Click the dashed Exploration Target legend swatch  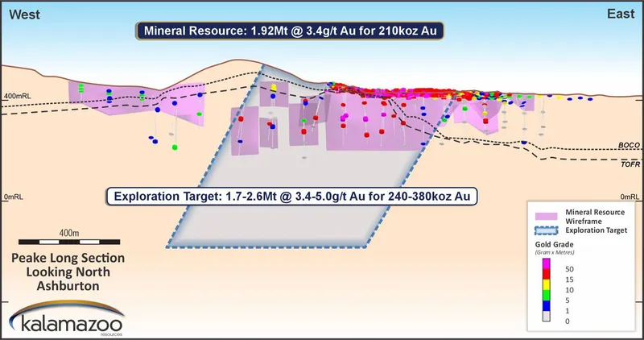click(x=547, y=230)
